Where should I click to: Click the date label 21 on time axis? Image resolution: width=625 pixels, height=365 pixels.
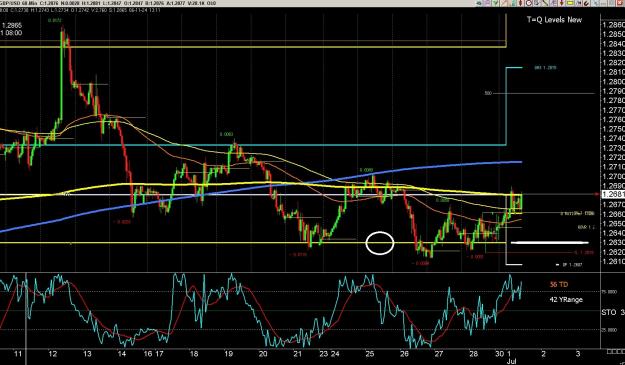pyautogui.click(x=297, y=353)
